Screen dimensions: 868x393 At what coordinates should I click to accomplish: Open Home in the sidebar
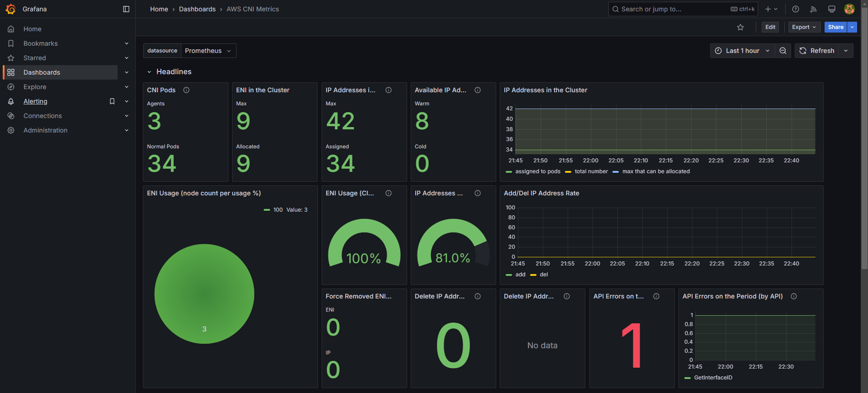point(33,29)
